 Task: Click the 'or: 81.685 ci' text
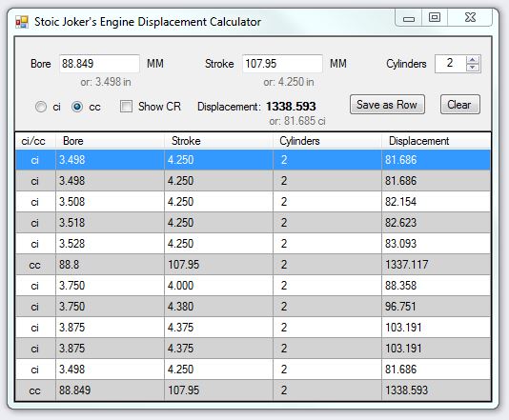pos(297,121)
